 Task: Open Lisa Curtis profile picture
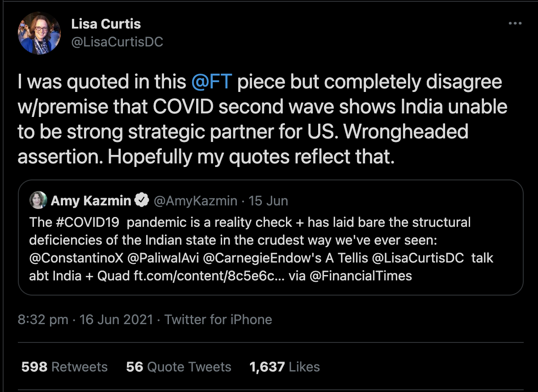(x=39, y=33)
